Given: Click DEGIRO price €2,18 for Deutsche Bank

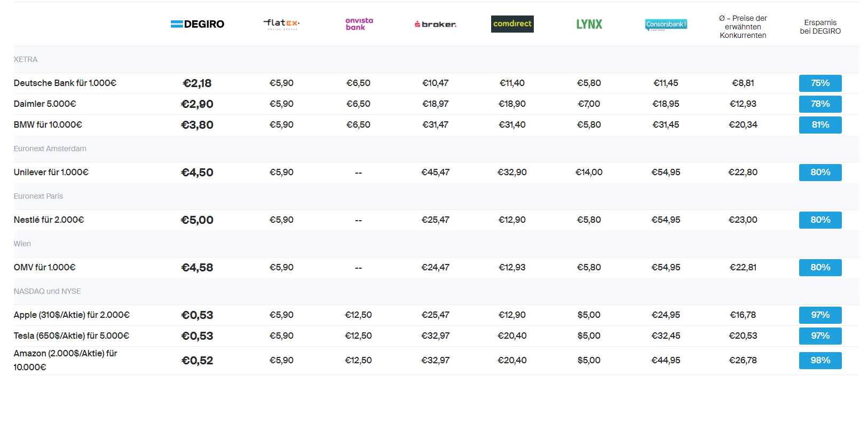Looking at the screenshot, I should coord(197,83).
